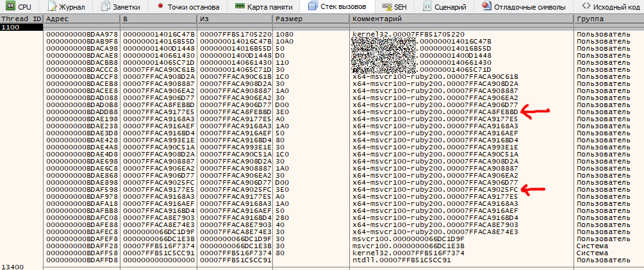Select address 000000000BDADDB8
Screen dimensions: 644x270
point(82,112)
